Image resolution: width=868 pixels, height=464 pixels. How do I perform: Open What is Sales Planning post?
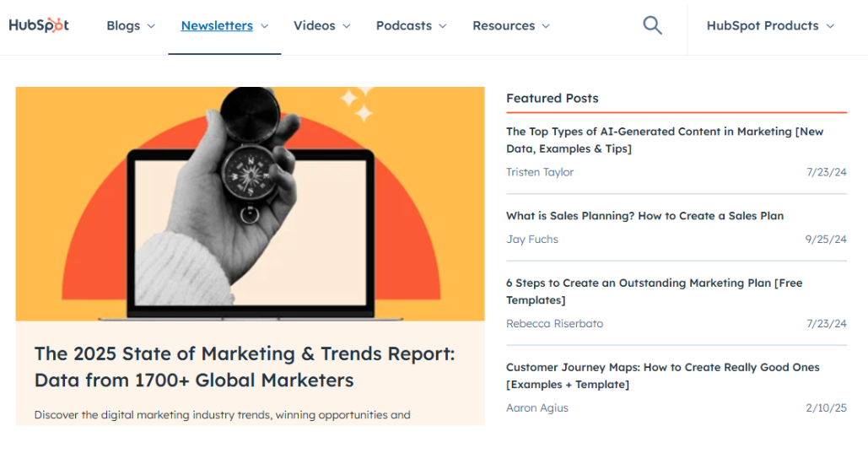coord(645,216)
